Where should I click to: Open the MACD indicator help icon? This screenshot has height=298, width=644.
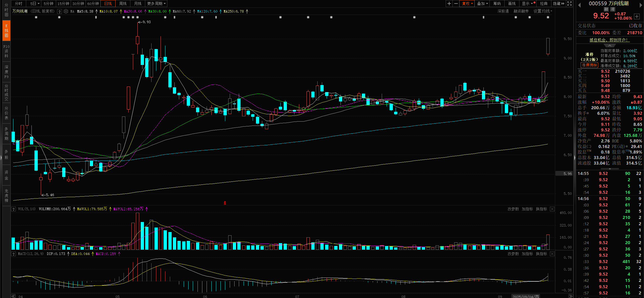14,254
